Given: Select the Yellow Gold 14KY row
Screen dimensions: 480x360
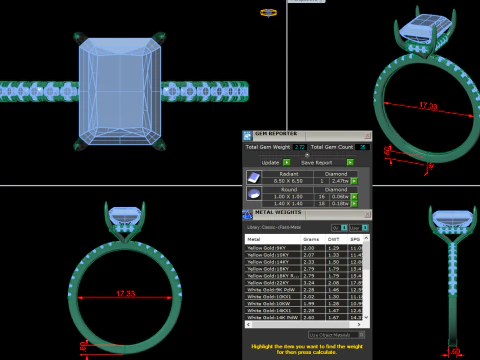Looking at the screenshot, I should tap(304, 262).
